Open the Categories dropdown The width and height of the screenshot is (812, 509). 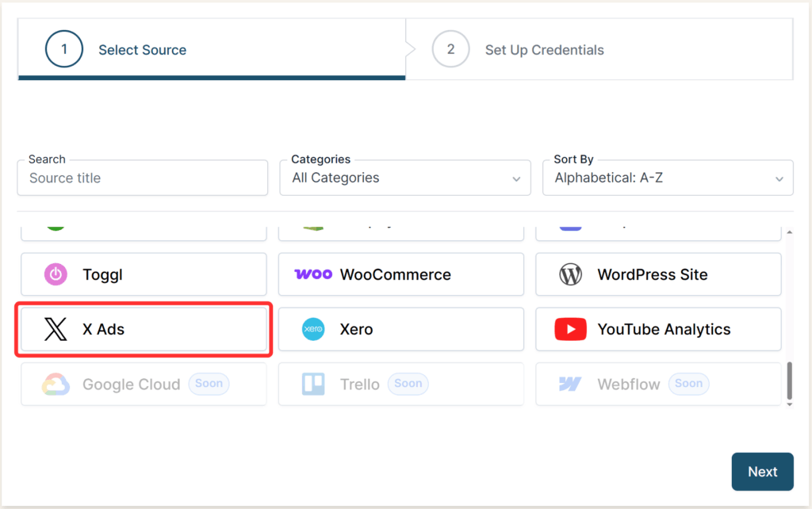[404, 178]
